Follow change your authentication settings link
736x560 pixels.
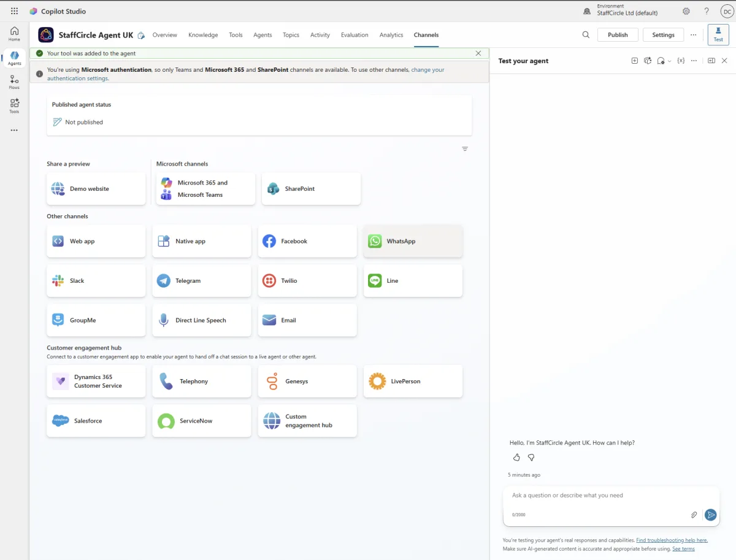pyautogui.click(x=428, y=70)
